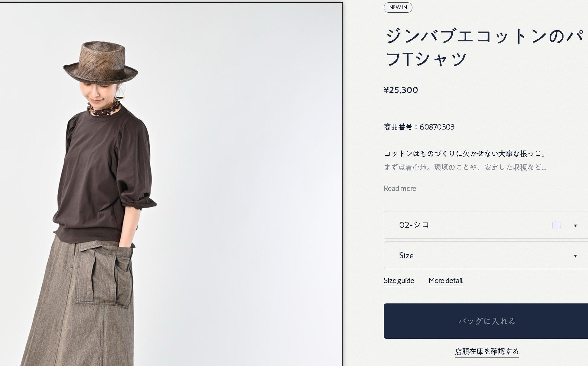The width and height of the screenshot is (588, 366).
Task: Click the model product photo
Action: click(171, 184)
